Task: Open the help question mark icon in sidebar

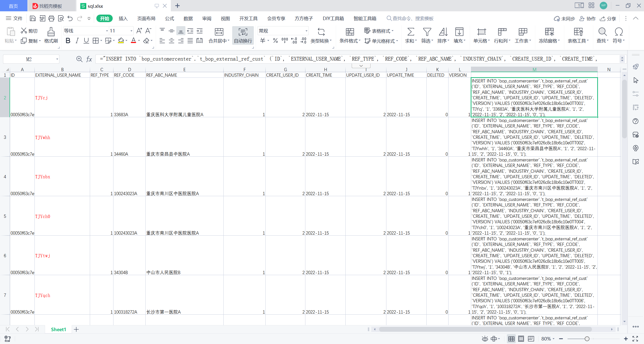Action: pyautogui.click(x=636, y=121)
